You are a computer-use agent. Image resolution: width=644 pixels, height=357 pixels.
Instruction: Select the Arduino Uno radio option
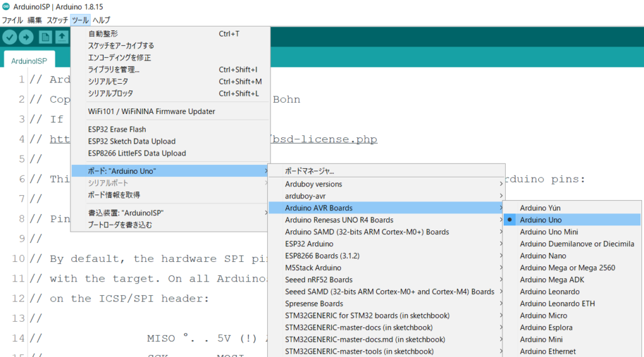point(541,220)
